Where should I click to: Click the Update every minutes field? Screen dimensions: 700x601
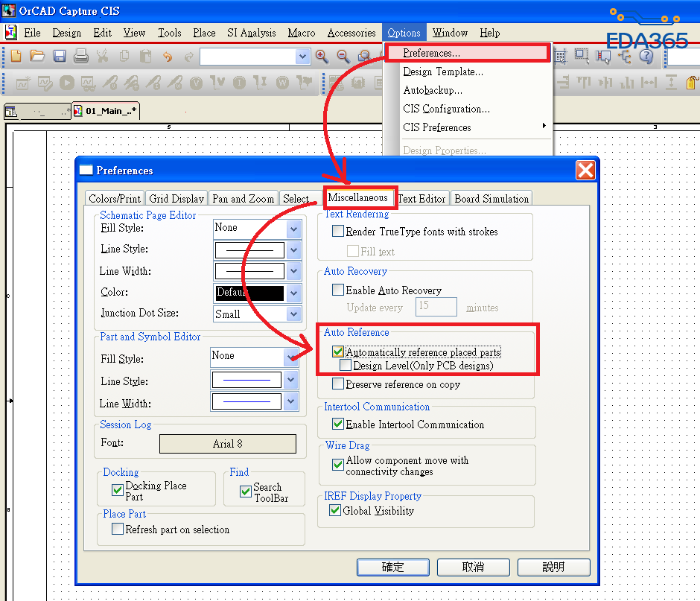tap(436, 307)
